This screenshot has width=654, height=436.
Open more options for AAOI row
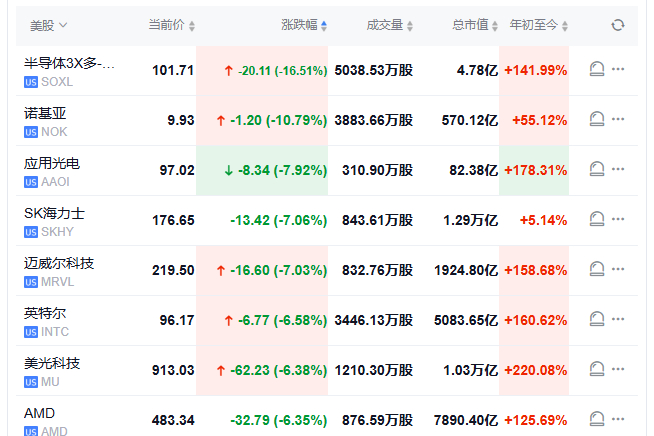tap(618, 169)
